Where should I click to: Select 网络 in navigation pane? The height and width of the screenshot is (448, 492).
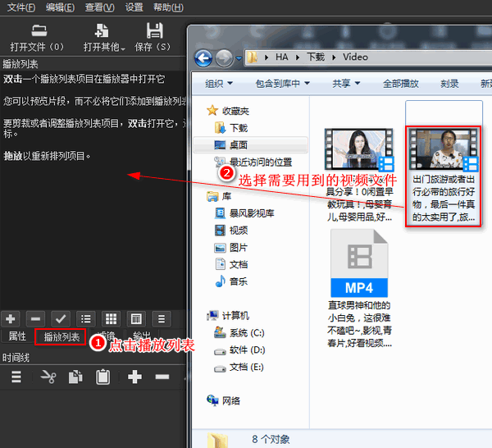click(223, 401)
